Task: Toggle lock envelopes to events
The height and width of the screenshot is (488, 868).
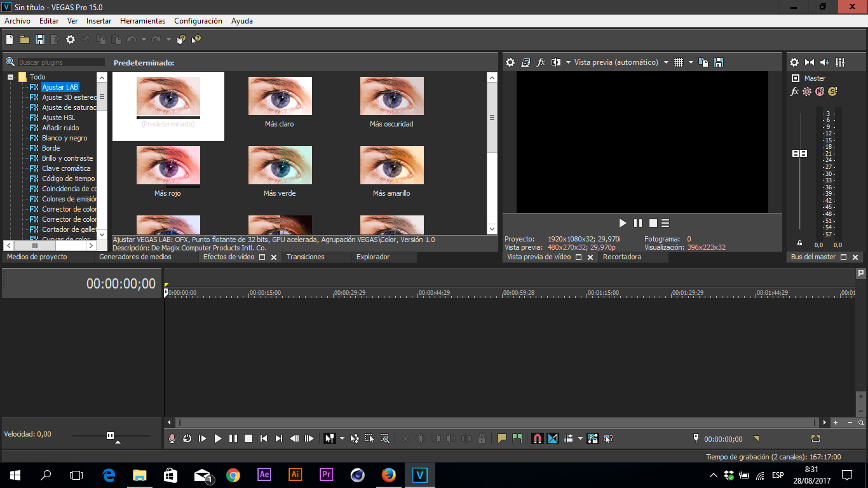Action: pos(593,438)
